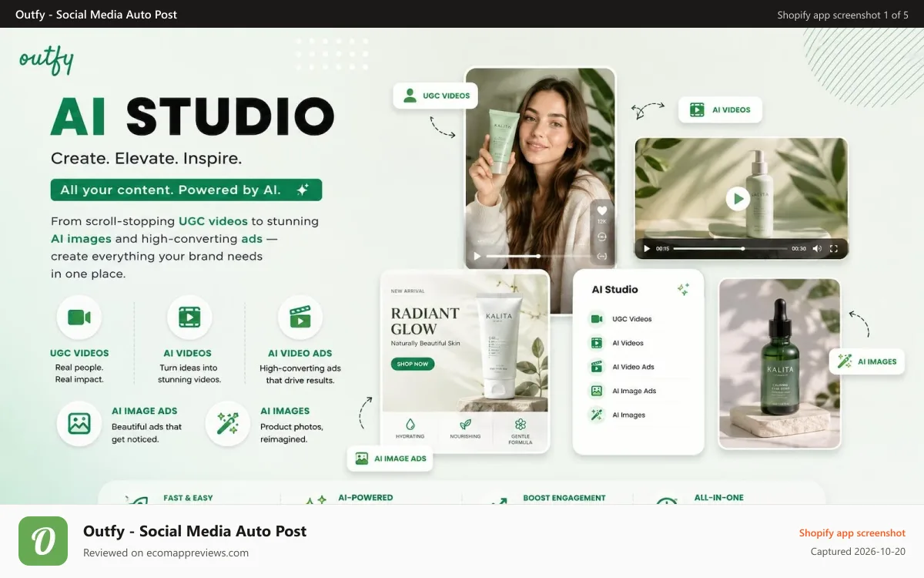This screenshot has height=578, width=924.
Task: Click 'BOOST ENGAGEMENT' label
Action: (564, 498)
